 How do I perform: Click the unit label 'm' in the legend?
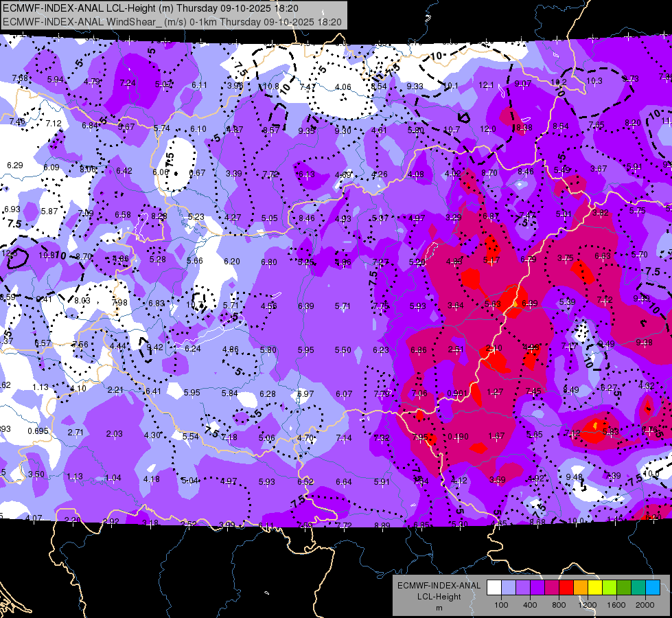click(439, 608)
